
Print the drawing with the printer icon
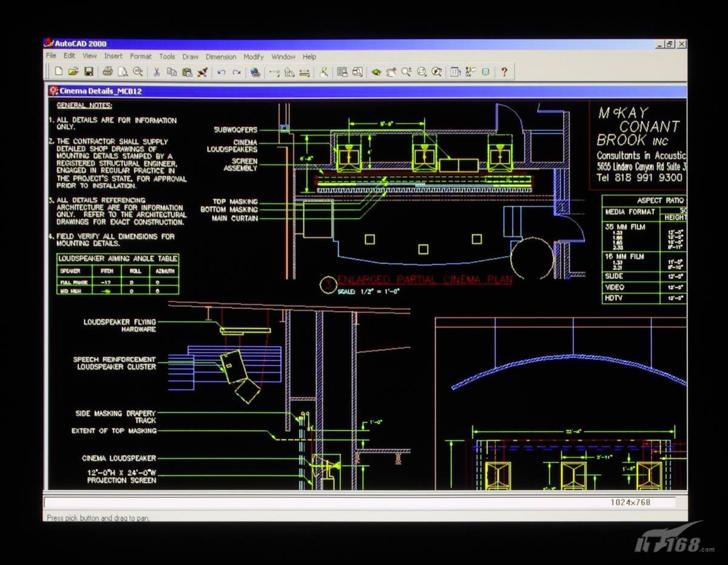coord(107,72)
